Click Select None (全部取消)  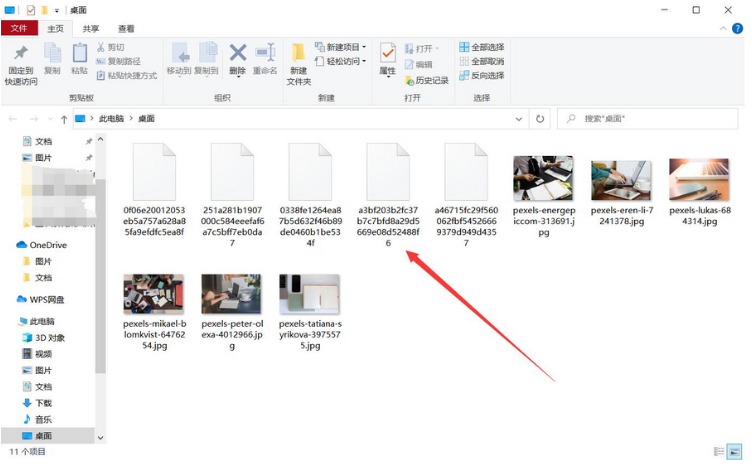(x=482, y=61)
